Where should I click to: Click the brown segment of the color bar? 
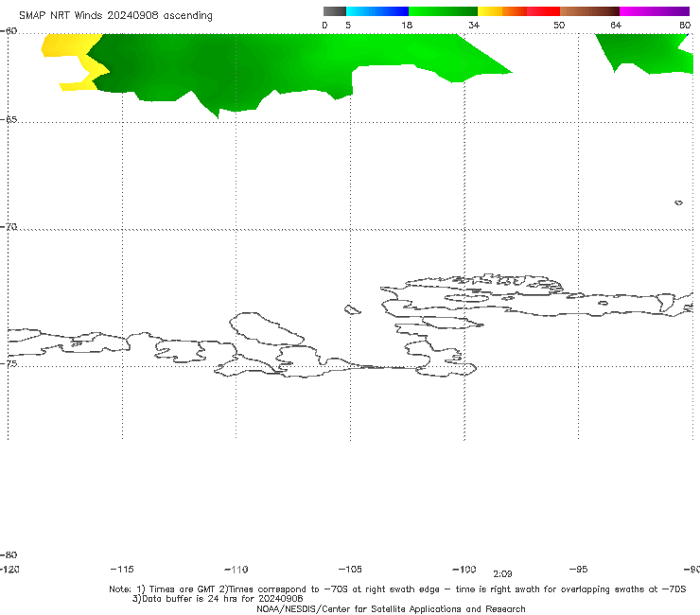[x=589, y=11]
